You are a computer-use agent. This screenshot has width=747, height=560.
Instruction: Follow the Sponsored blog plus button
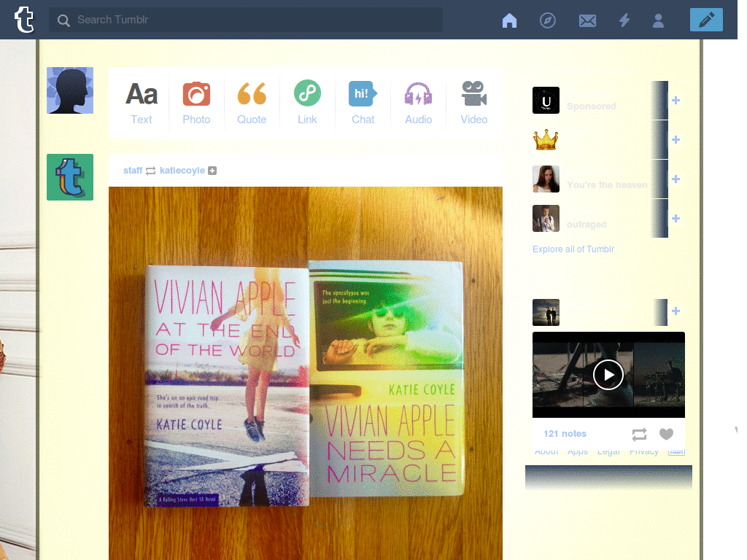click(676, 101)
